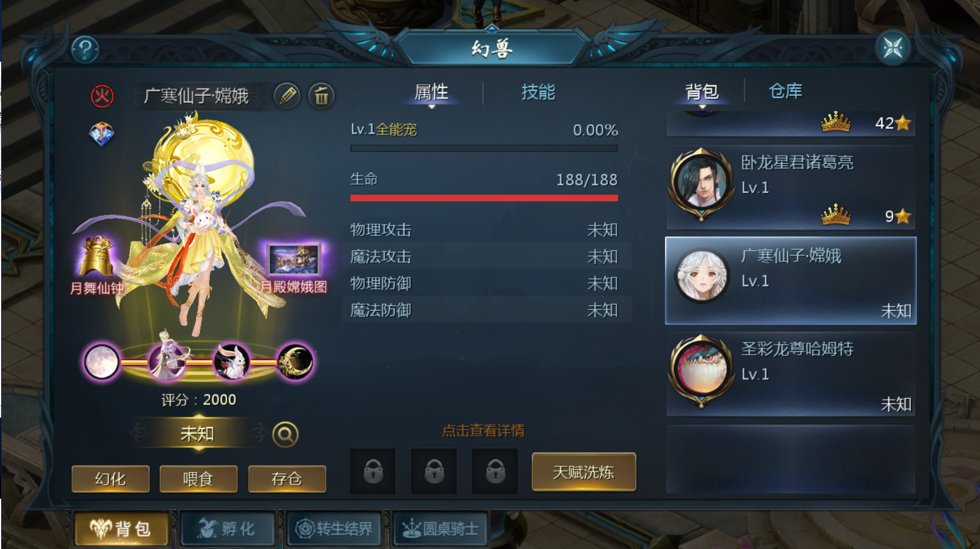The height and width of the screenshot is (549, 980).
Task: Click the diamond gem icon
Action: pos(102,134)
